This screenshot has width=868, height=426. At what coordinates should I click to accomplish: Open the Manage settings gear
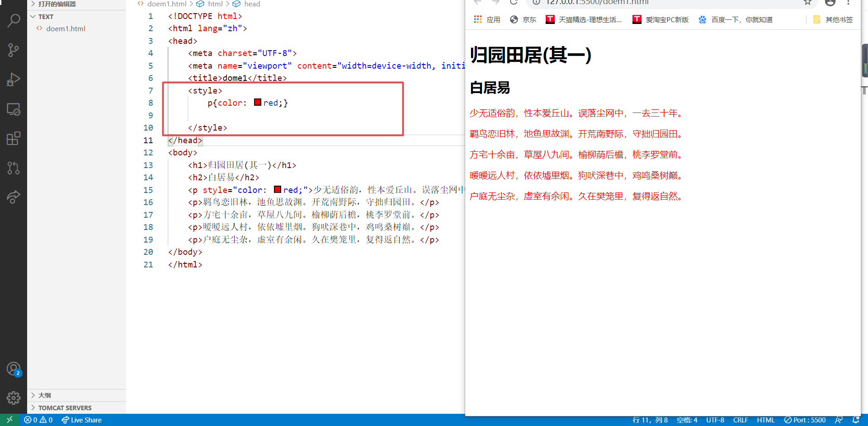pyautogui.click(x=14, y=398)
